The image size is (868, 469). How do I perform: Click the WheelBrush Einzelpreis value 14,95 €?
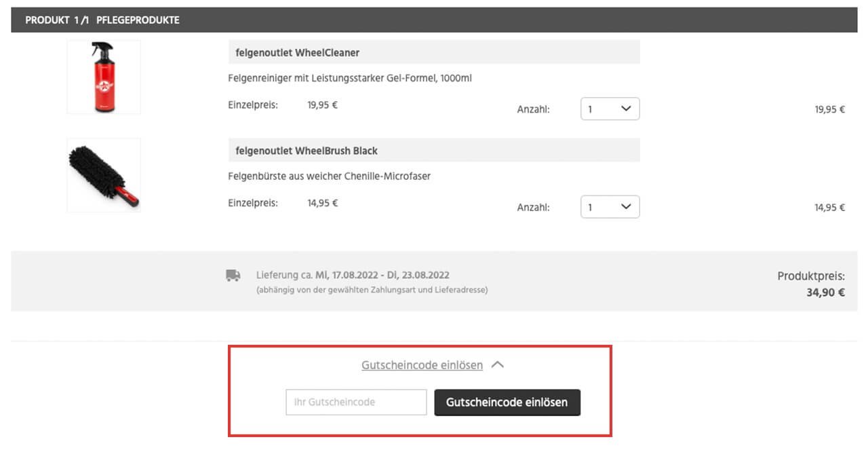322,202
